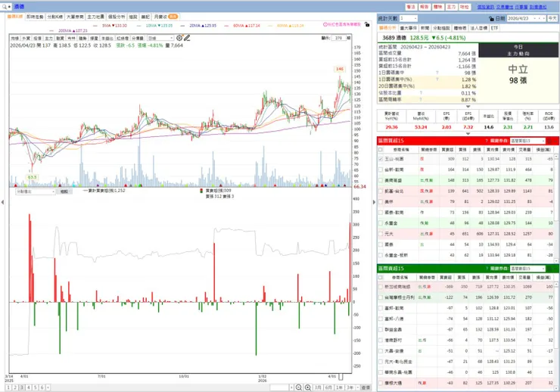Check the 台灣摩根士丹利 broker checkbox

click(x=381, y=297)
